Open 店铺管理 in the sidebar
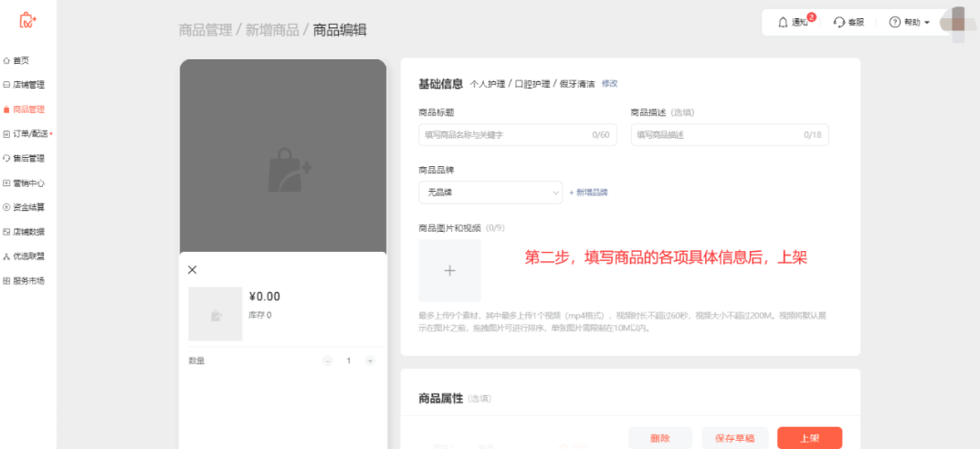Viewport: 980px width, 449px height. (24, 85)
